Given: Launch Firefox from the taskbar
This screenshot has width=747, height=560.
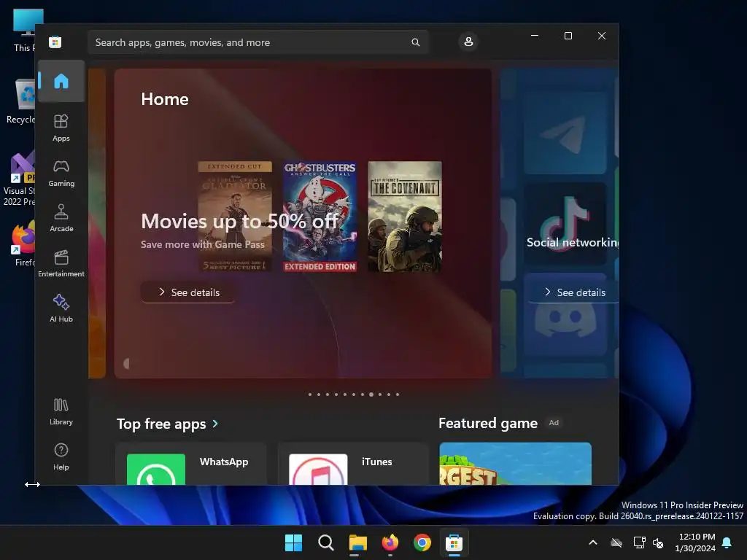Looking at the screenshot, I should (x=390, y=542).
